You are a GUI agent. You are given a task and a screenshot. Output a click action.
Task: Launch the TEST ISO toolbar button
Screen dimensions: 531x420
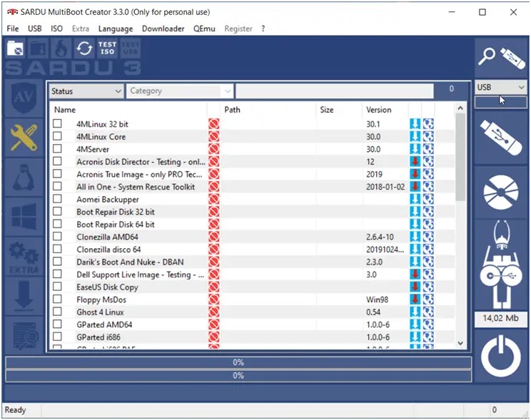click(x=107, y=48)
